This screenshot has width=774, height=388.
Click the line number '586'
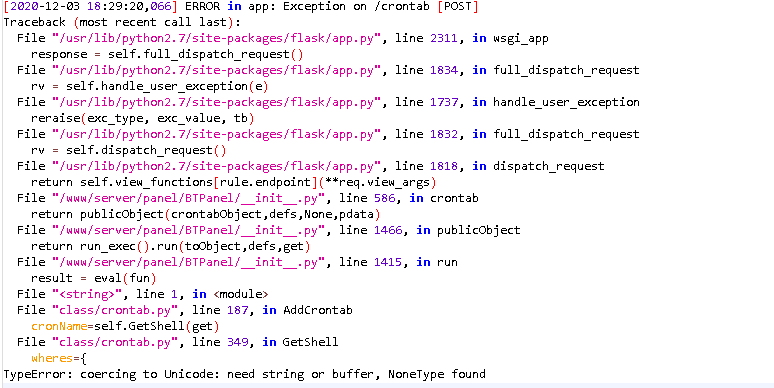(385, 198)
